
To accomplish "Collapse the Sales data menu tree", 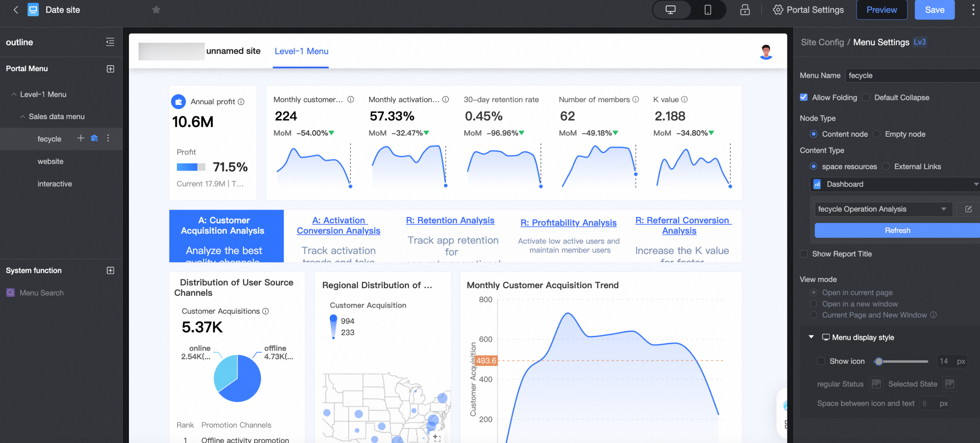I will point(22,117).
